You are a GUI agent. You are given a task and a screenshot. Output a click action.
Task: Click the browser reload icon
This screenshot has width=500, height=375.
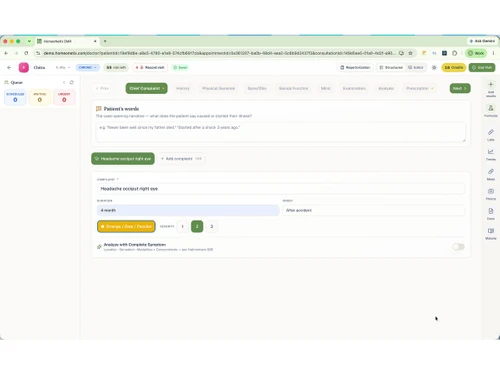click(26, 53)
